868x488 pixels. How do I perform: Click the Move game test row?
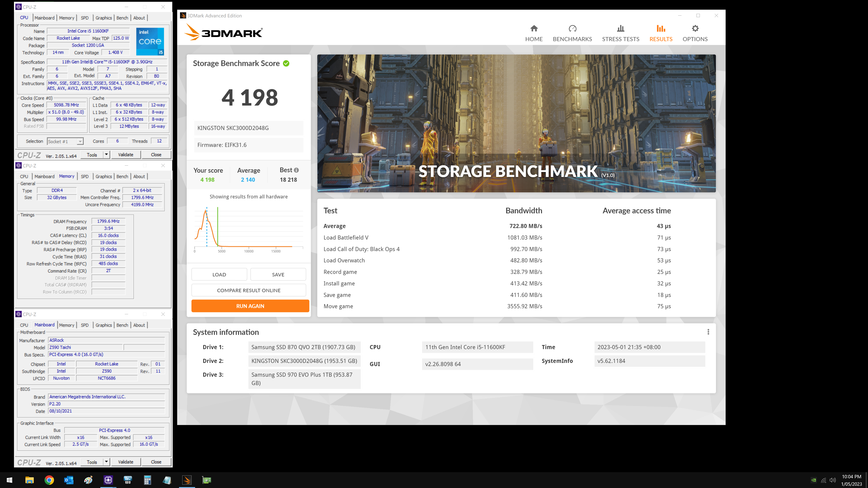coord(497,306)
